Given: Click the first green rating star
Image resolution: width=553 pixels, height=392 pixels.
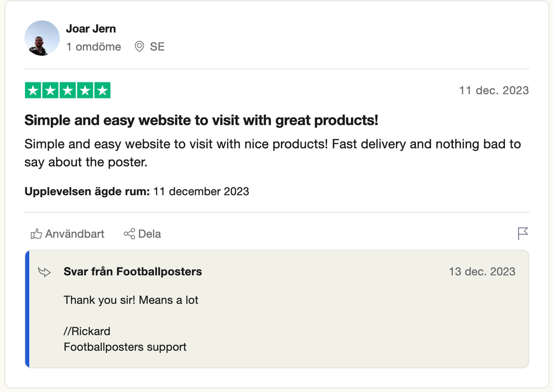Looking at the screenshot, I should (x=33, y=91).
